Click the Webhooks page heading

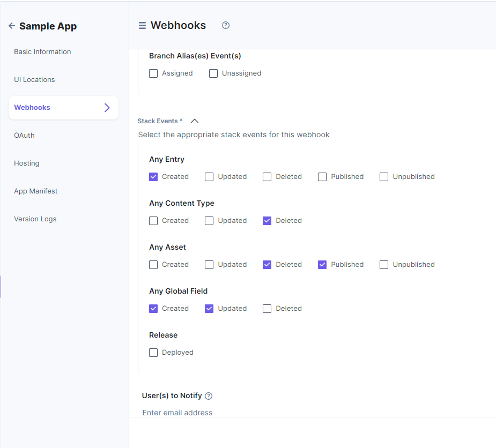pos(178,25)
